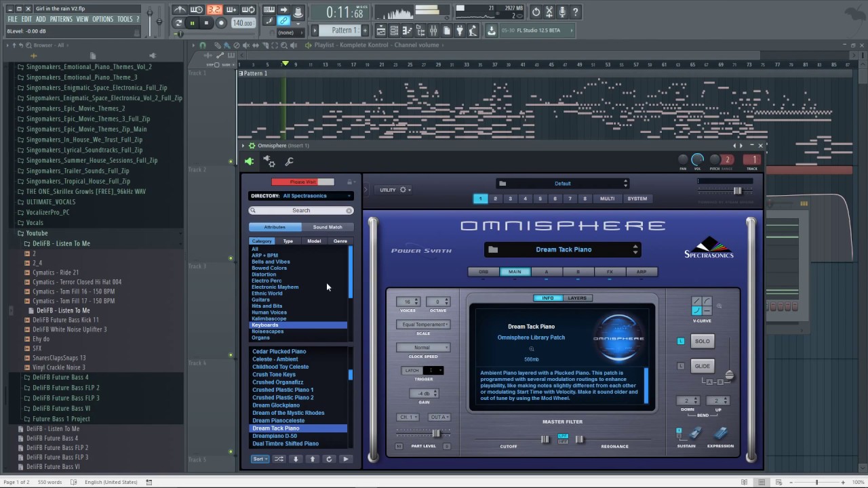868x488 pixels.
Task: Click the one-click audio recording microphone icon
Action: [562, 12]
